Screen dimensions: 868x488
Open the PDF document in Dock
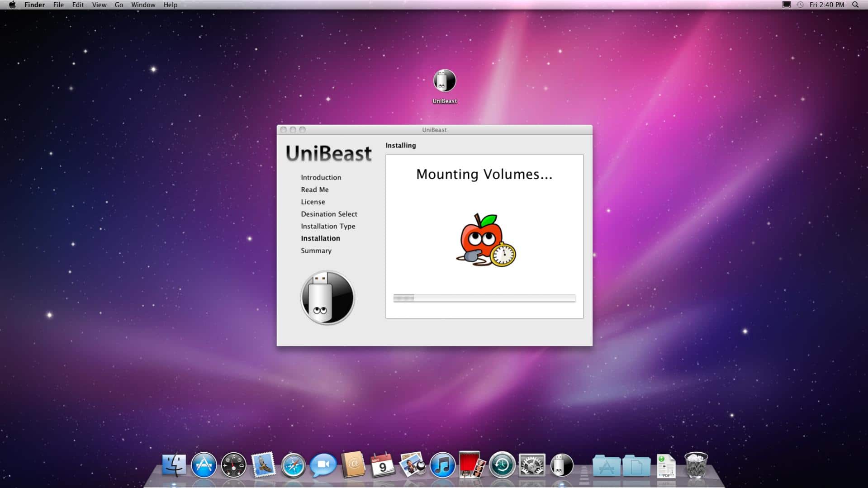(x=666, y=466)
